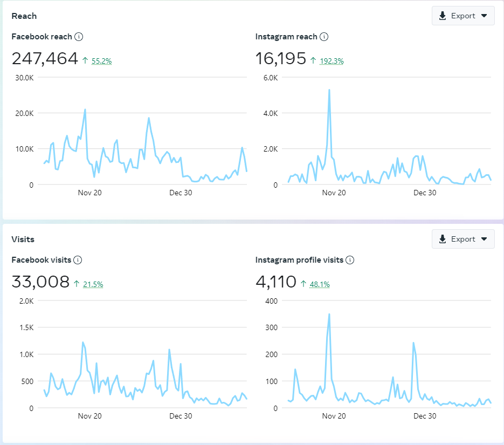The height and width of the screenshot is (445, 504).
Task: Click the tallest spike on Facebook visits chart
Action: coord(82,342)
